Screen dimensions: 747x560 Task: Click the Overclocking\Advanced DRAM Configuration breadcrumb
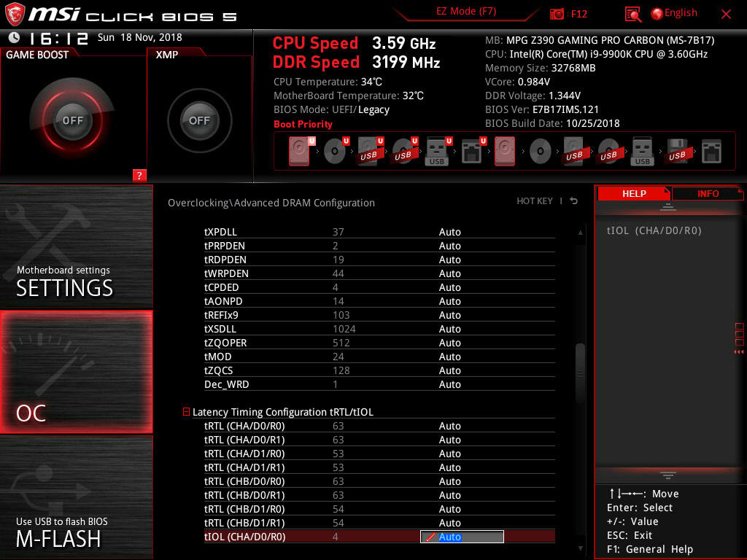point(271,203)
